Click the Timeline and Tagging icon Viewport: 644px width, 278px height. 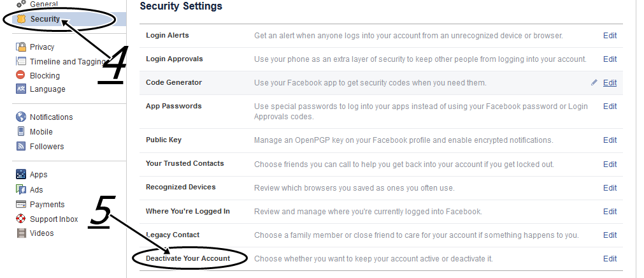click(21, 61)
